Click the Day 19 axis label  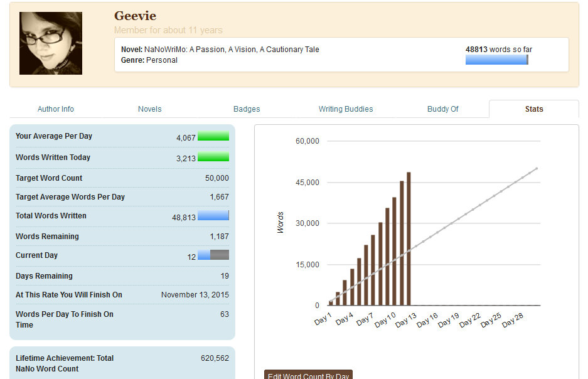[449, 320]
